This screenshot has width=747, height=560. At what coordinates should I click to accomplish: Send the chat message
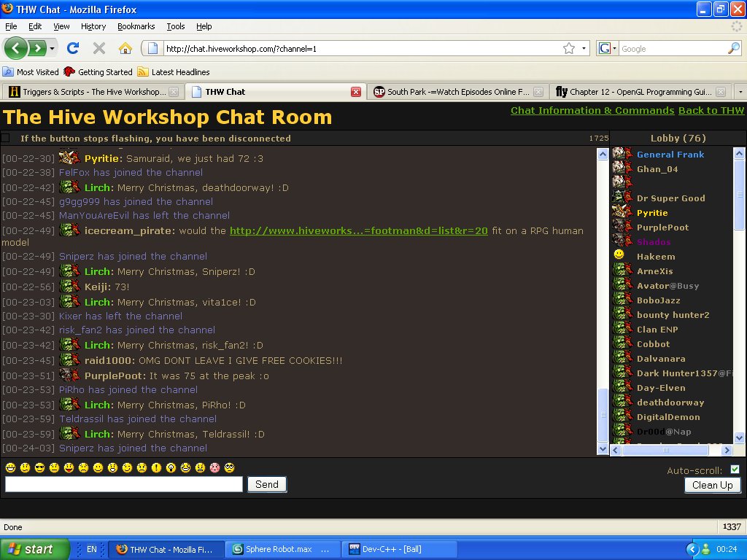(x=267, y=484)
